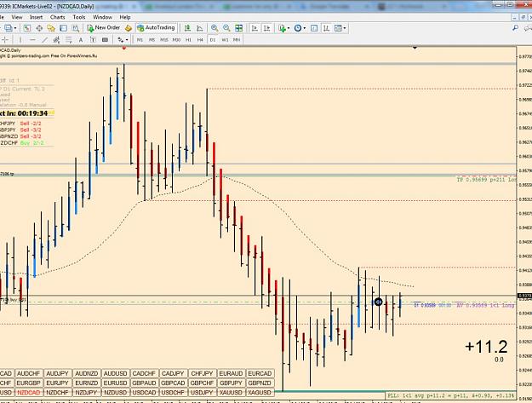532x403 pixels.
Task: Enable Chart Shift icon
Action: [267, 28]
